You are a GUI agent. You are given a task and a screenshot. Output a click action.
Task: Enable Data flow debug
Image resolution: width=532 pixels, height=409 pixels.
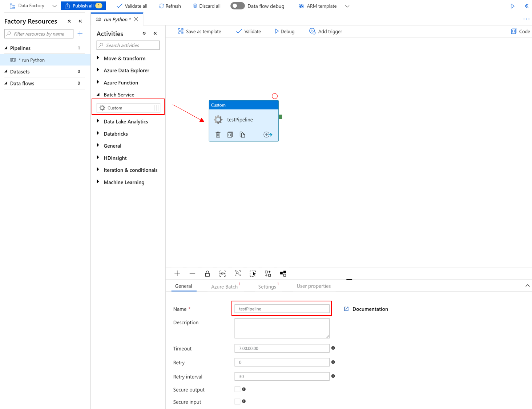(x=237, y=6)
